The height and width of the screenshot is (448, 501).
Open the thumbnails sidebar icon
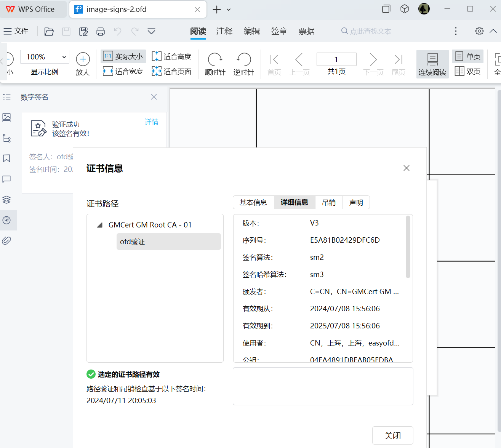7,117
